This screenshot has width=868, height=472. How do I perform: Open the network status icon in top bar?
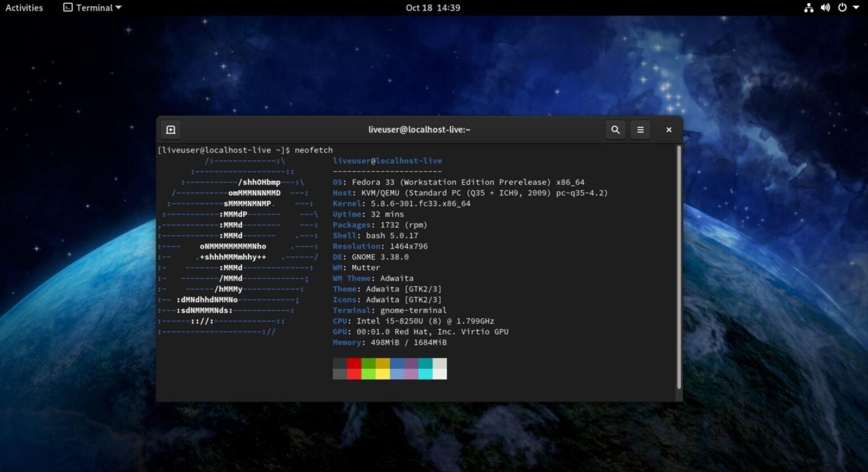[x=809, y=8]
